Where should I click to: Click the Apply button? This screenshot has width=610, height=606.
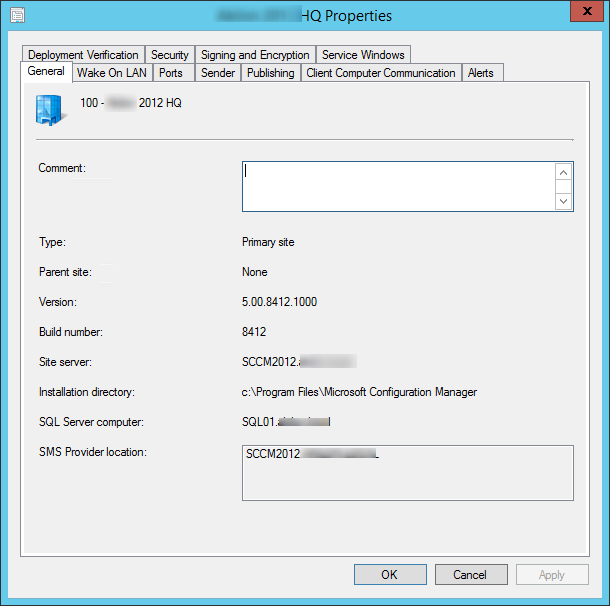(552, 574)
